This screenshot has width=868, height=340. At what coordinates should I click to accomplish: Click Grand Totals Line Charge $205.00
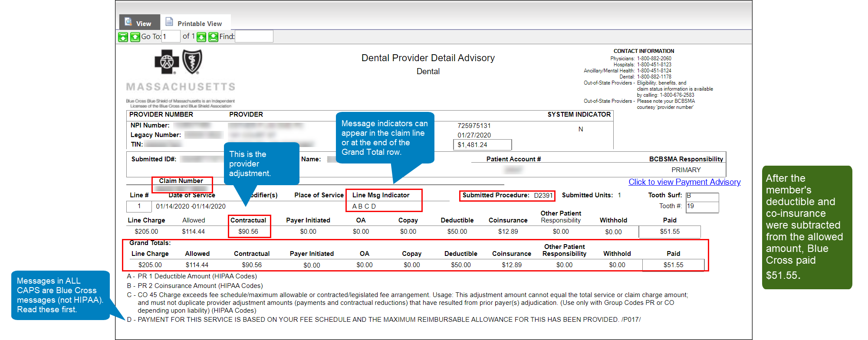[x=150, y=265]
